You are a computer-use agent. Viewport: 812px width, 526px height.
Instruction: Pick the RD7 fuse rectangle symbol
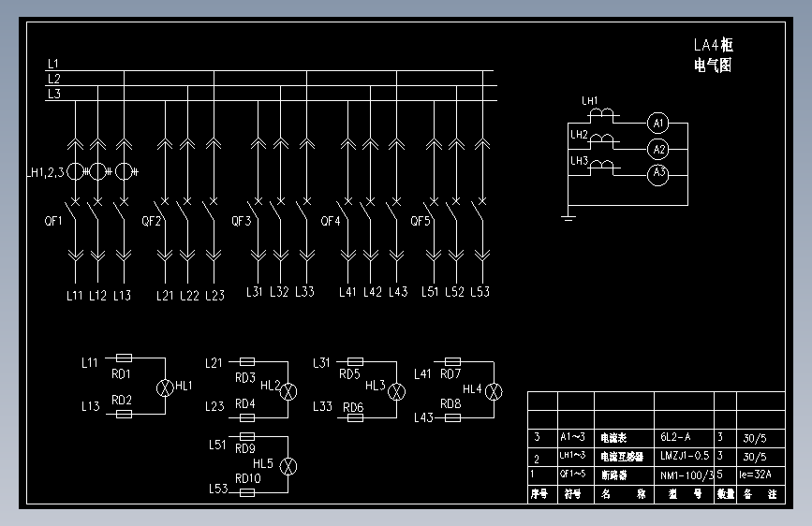tap(452, 361)
